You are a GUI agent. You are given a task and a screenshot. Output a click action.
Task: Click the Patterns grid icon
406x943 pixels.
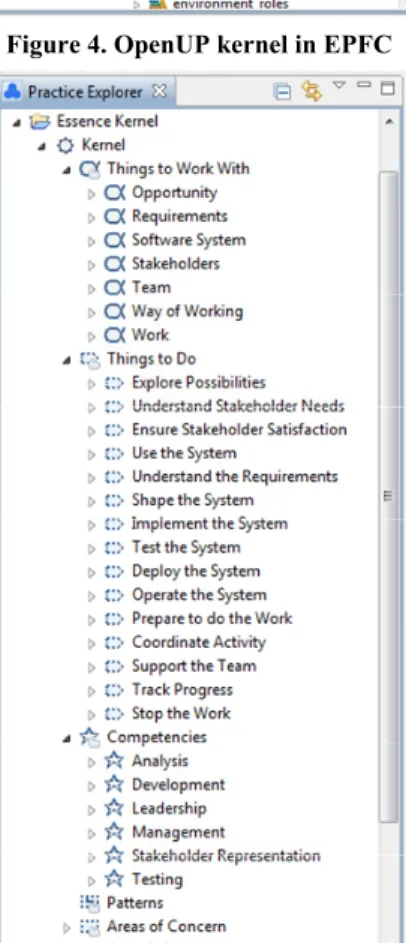(90, 903)
